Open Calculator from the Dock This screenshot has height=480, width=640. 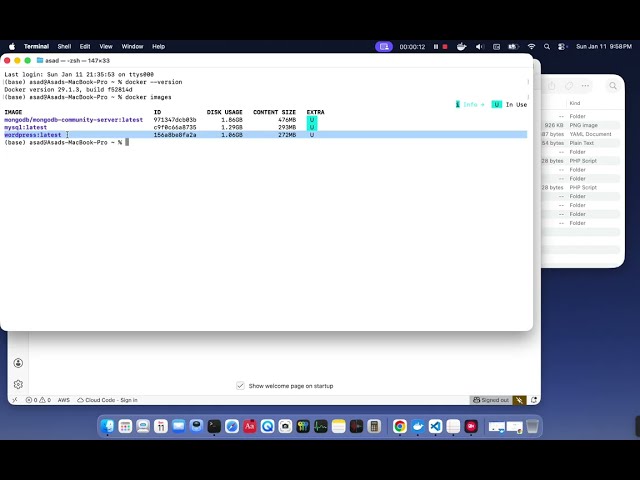coord(374,427)
